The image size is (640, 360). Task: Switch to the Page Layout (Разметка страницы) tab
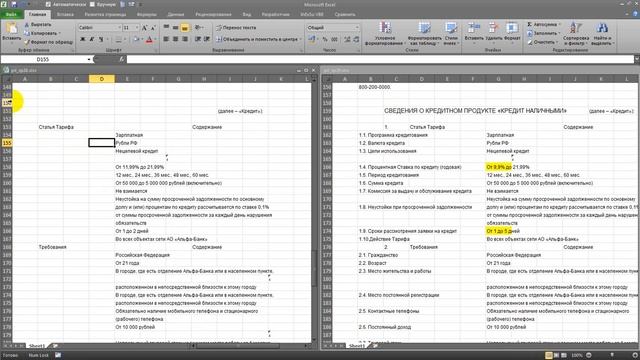click(105, 14)
